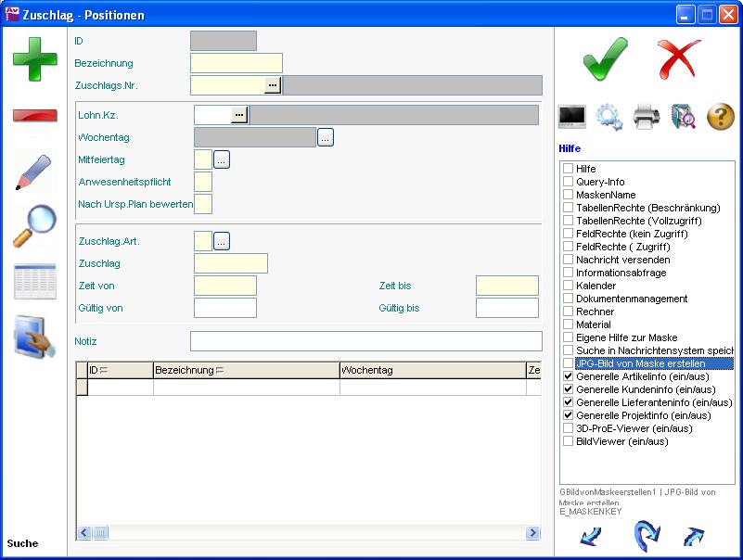
Task: Click the green checkmark confirm icon
Action: (606, 59)
